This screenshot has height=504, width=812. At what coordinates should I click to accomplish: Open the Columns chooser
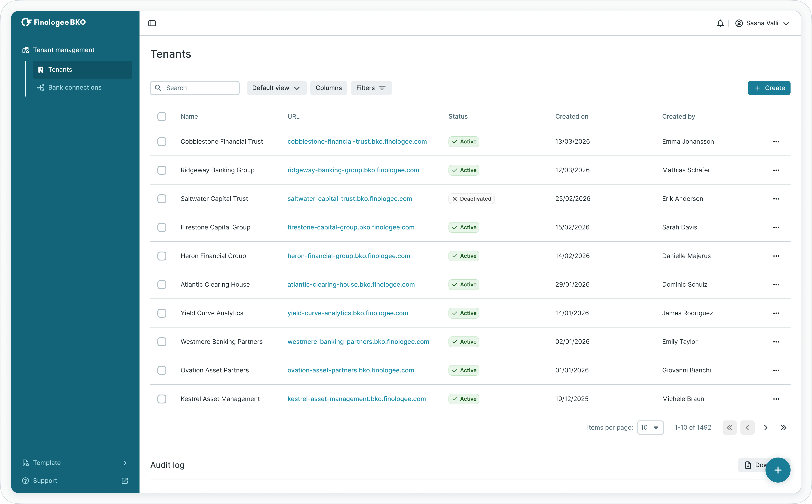click(328, 88)
